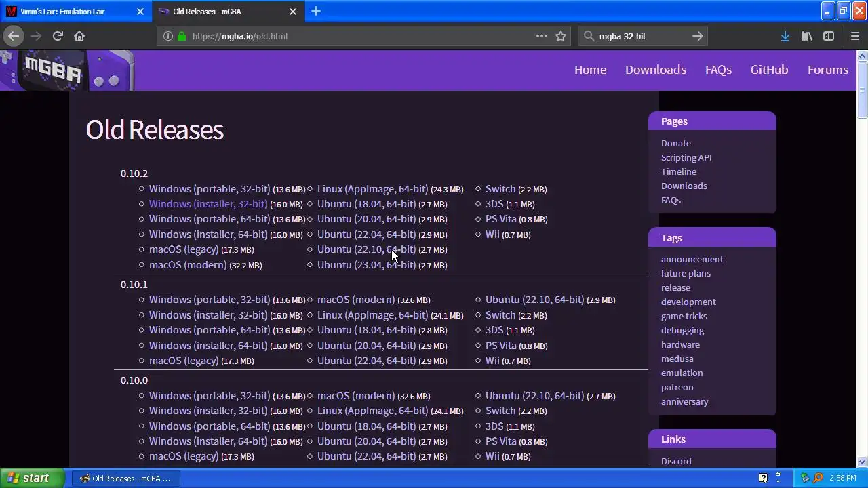This screenshot has width=868, height=488.
Task: Open the browser home page
Action: (79, 36)
